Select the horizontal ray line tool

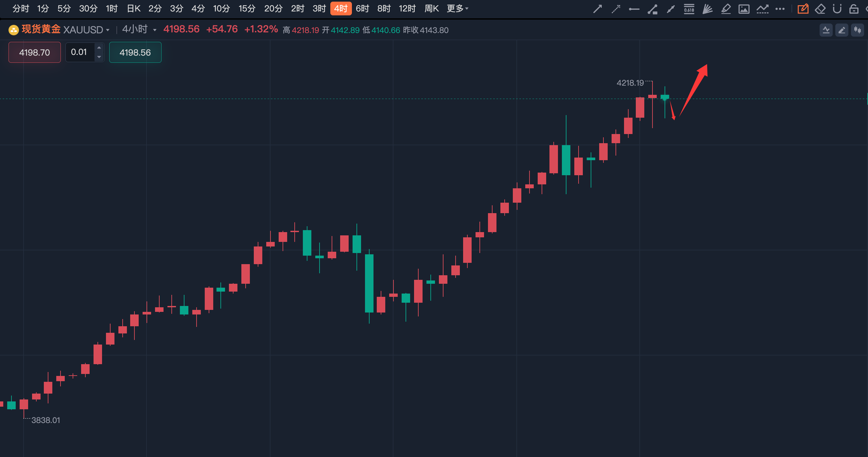click(634, 9)
